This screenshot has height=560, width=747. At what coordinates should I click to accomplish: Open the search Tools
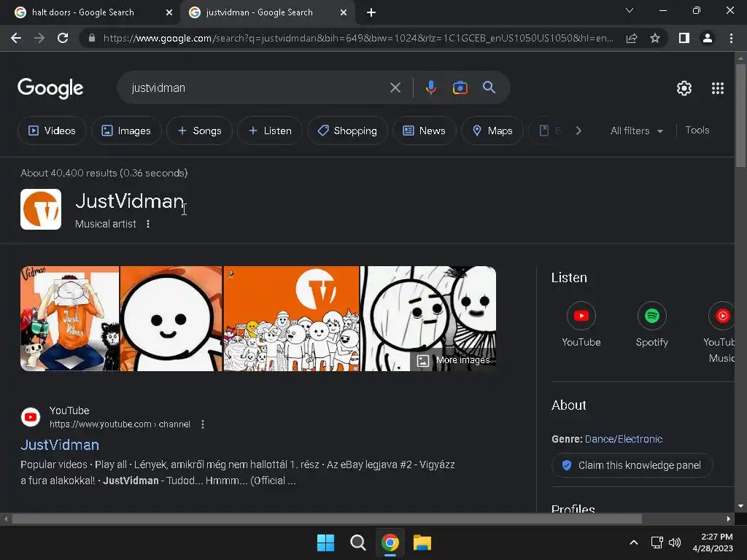pyautogui.click(x=697, y=130)
